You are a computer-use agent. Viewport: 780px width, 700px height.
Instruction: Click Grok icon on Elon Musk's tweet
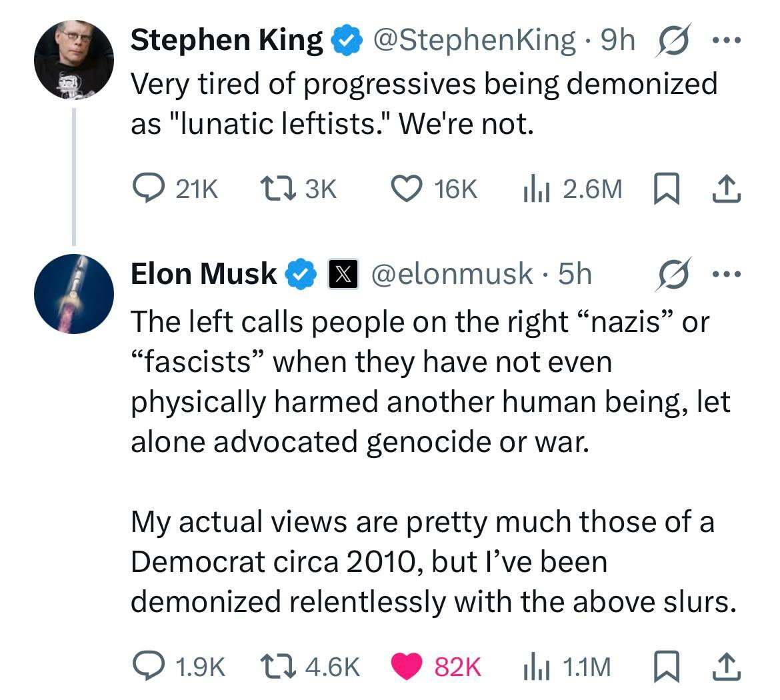click(x=672, y=275)
